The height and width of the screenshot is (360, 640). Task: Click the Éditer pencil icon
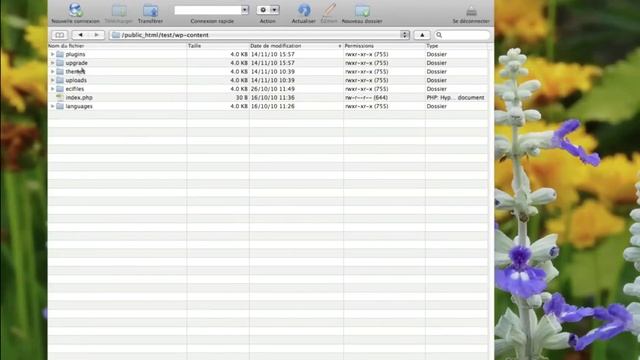click(329, 10)
